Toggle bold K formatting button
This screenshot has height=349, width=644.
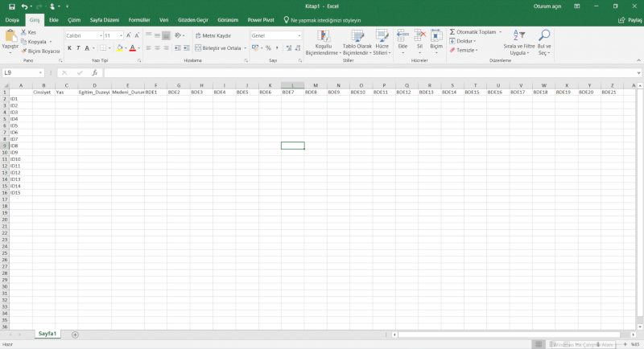tap(69, 48)
